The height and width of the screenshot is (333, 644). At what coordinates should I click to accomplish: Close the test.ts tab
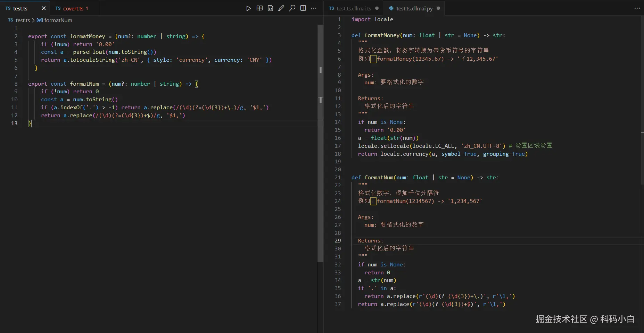[x=44, y=8]
